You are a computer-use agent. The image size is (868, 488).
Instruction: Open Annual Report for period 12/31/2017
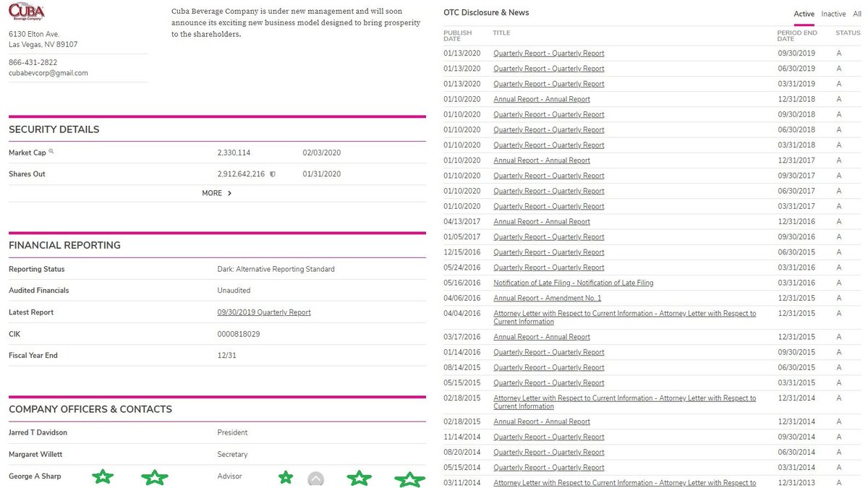(x=542, y=160)
